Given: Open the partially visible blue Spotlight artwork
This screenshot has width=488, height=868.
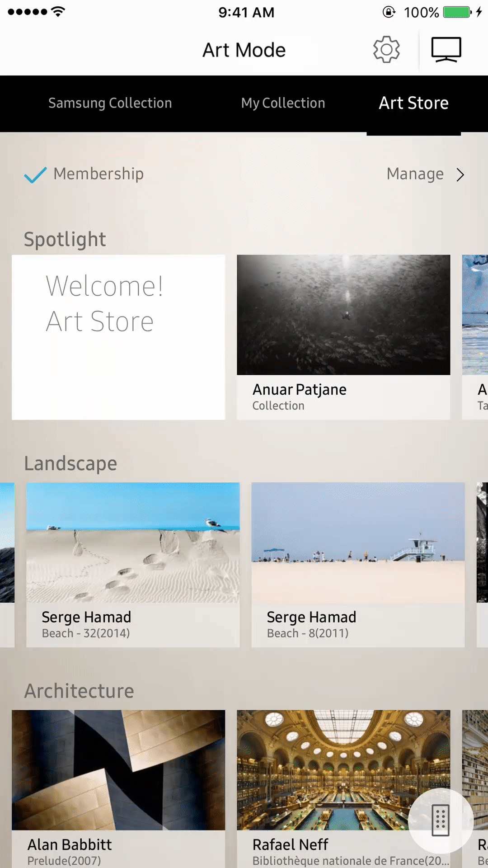Looking at the screenshot, I should click(x=475, y=315).
